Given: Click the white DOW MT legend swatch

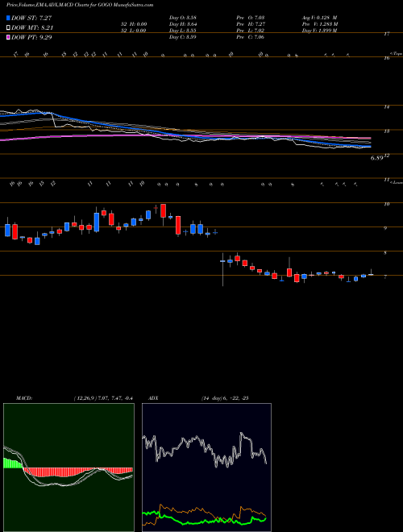Looking at the screenshot, I should 8,28.
